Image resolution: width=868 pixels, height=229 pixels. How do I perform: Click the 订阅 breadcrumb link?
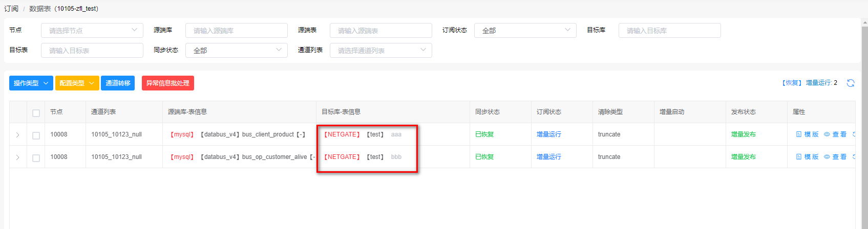point(11,9)
